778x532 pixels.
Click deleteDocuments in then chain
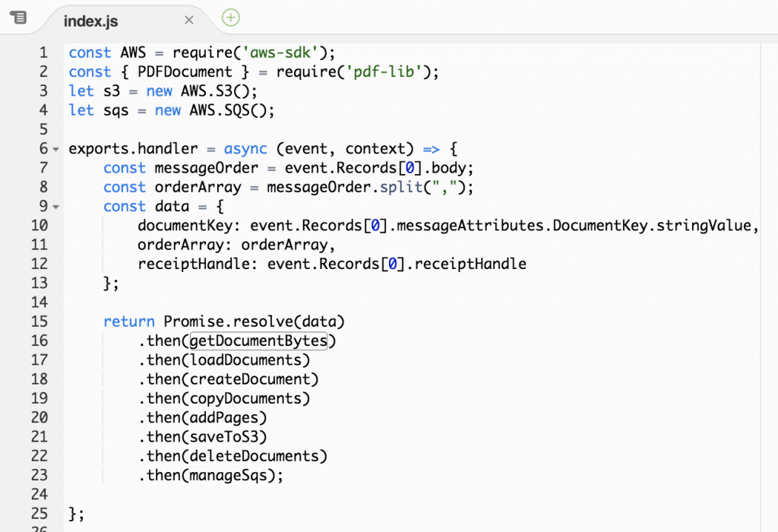pos(254,456)
